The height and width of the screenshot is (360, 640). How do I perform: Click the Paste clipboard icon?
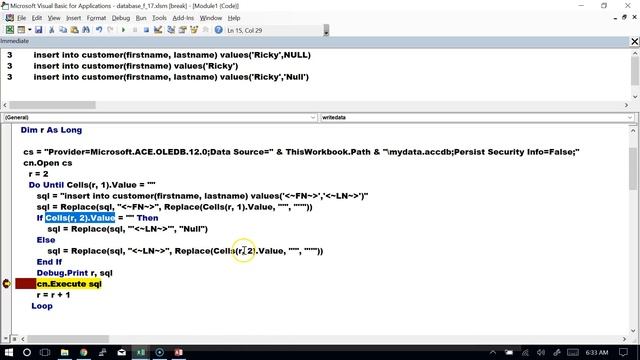[x=74, y=30]
